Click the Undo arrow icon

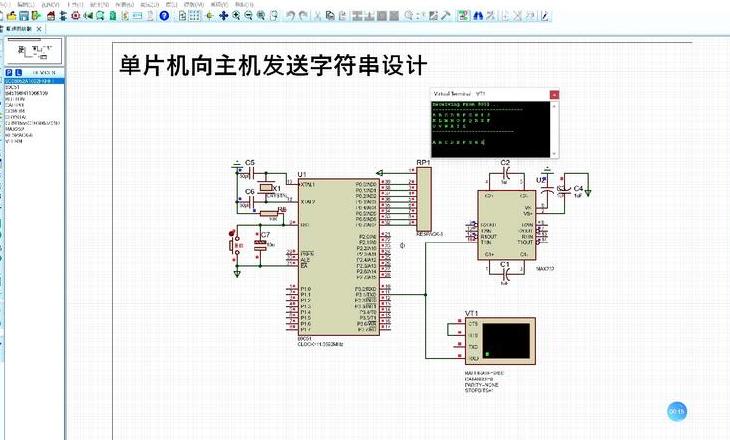(x=290, y=16)
